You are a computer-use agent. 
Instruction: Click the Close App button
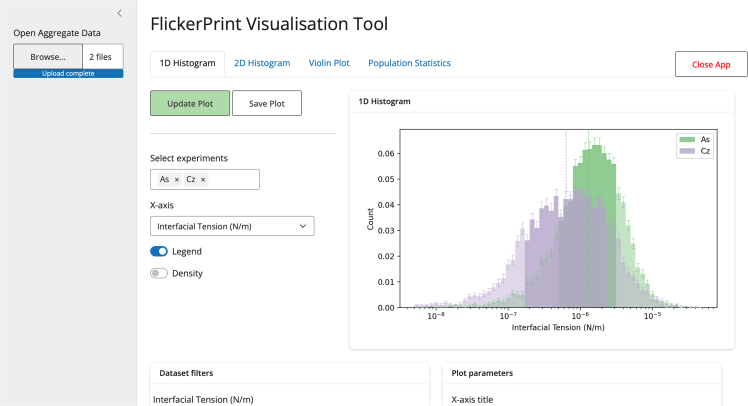711,64
